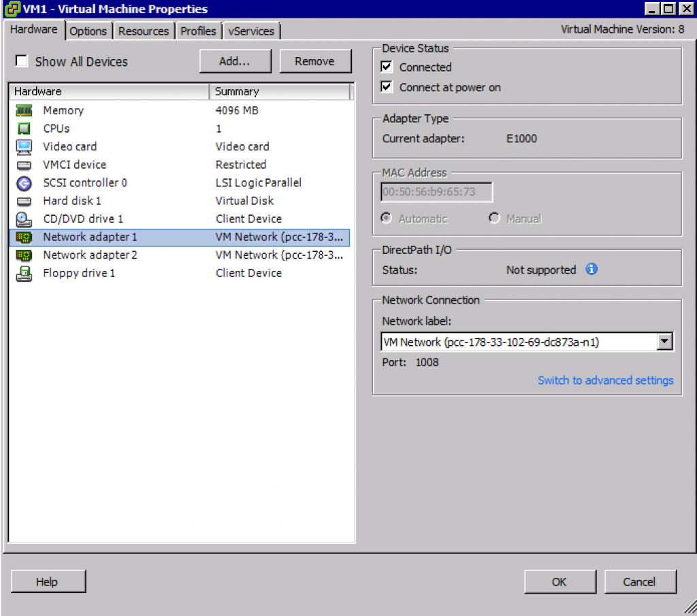The image size is (697, 616).
Task: Open the Profiles tab
Action: pyautogui.click(x=198, y=31)
